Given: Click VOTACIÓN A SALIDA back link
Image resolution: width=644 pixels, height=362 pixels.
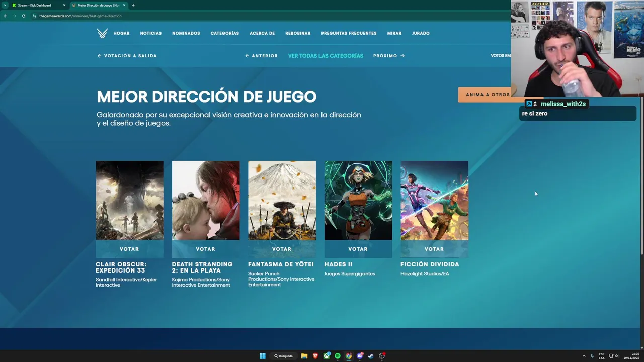Looking at the screenshot, I should coord(127,56).
